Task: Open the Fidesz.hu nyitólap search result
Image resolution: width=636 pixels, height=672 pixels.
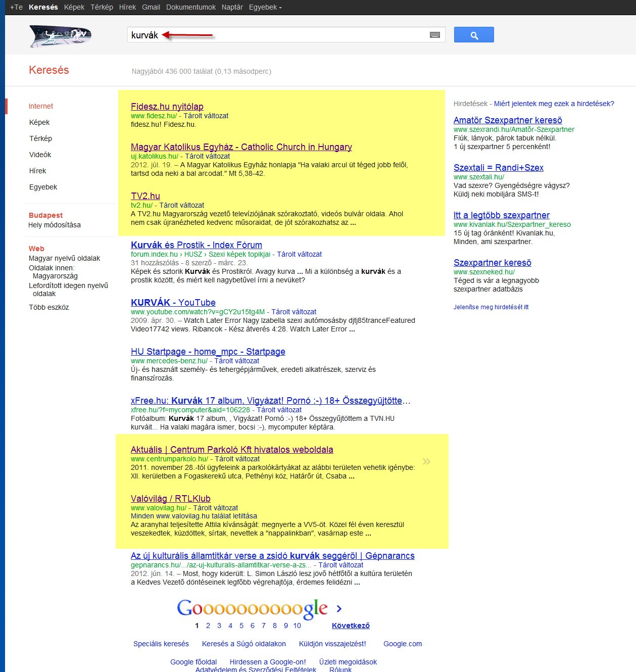Action: (167, 107)
